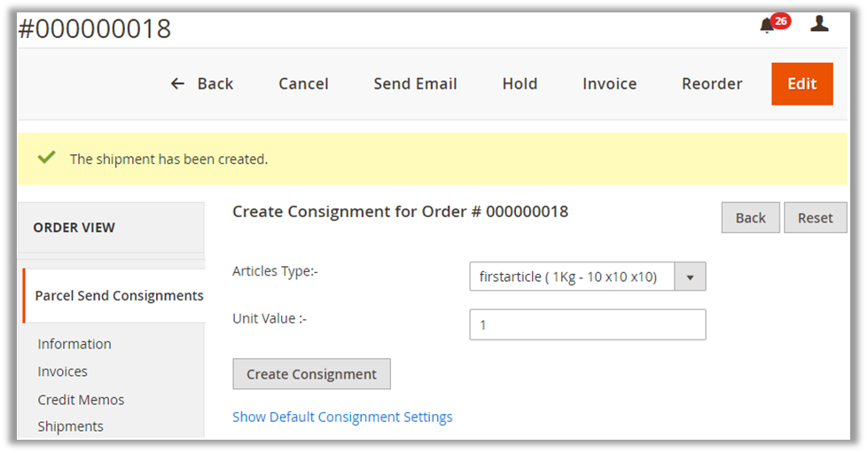Go to the Credit Memos tab
Screen dimensions: 868x453
(81, 400)
